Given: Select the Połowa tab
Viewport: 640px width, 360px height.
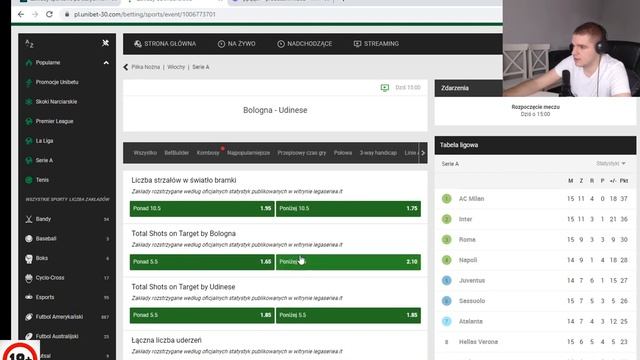Looking at the screenshot, I should (x=343, y=153).
